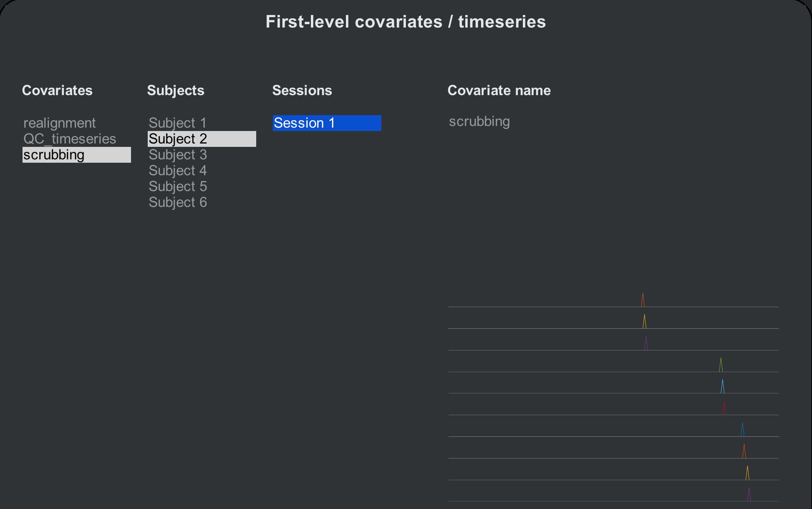This screenshot has width=812, height=509.
Task: Click the green spike in the timeseries plot
Action: pos(721,365)
